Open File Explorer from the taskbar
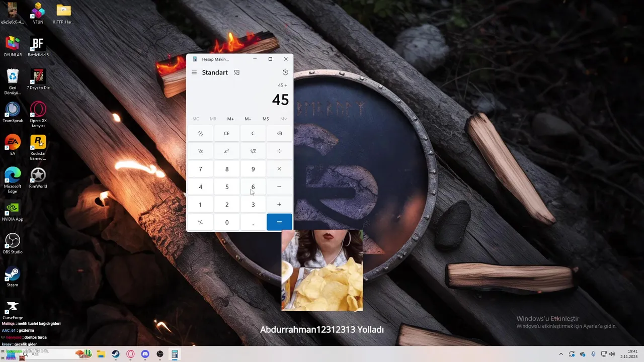This screenshot has width=644, height=362. [x=101, y=354]
